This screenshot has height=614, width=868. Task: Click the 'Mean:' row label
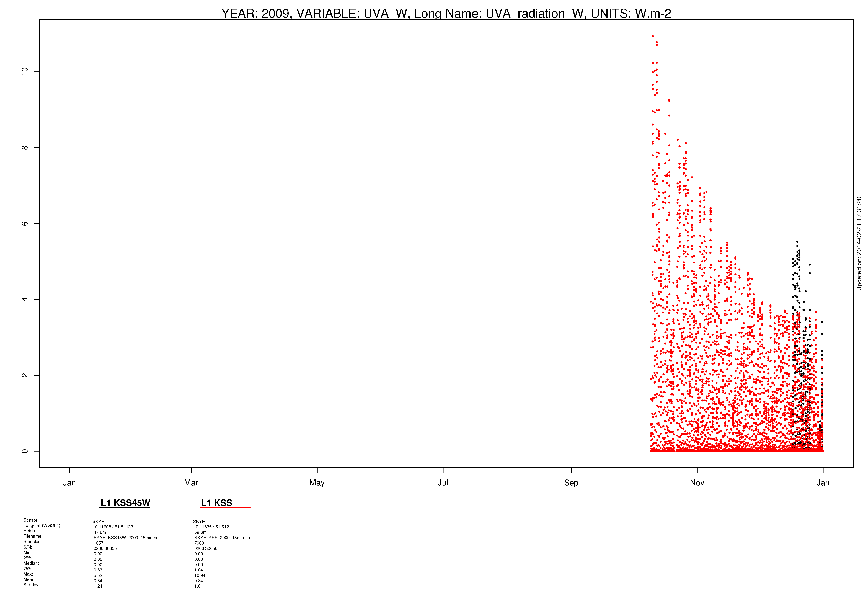point(30,580)
